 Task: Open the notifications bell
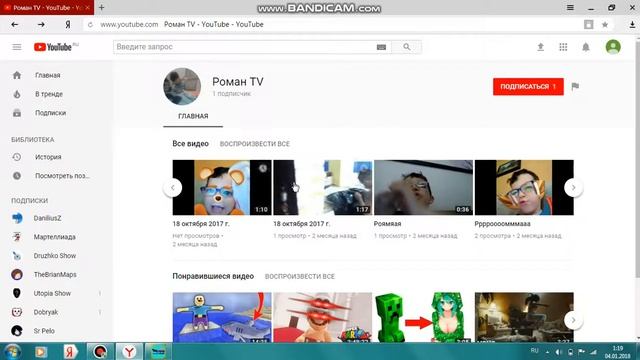point(586,47)
